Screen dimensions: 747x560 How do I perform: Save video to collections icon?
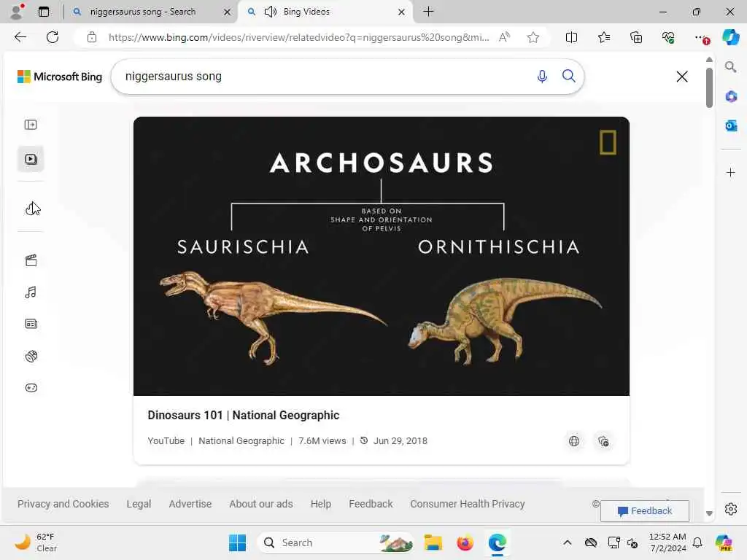[x=603, y=441]
